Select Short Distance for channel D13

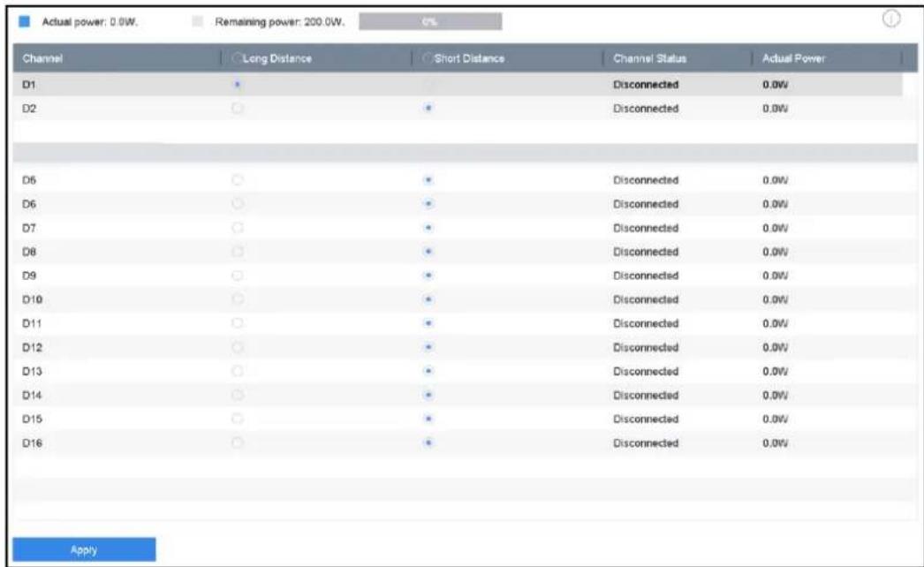(x=428, y=371)
